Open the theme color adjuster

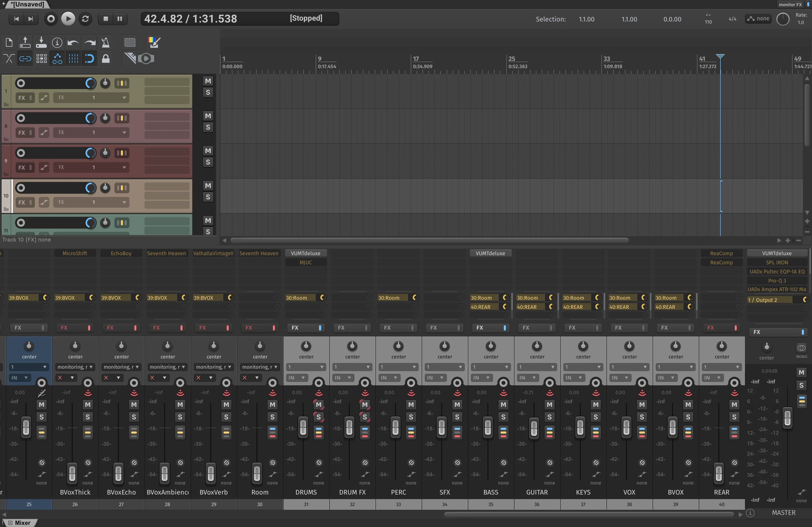point(154,42)
